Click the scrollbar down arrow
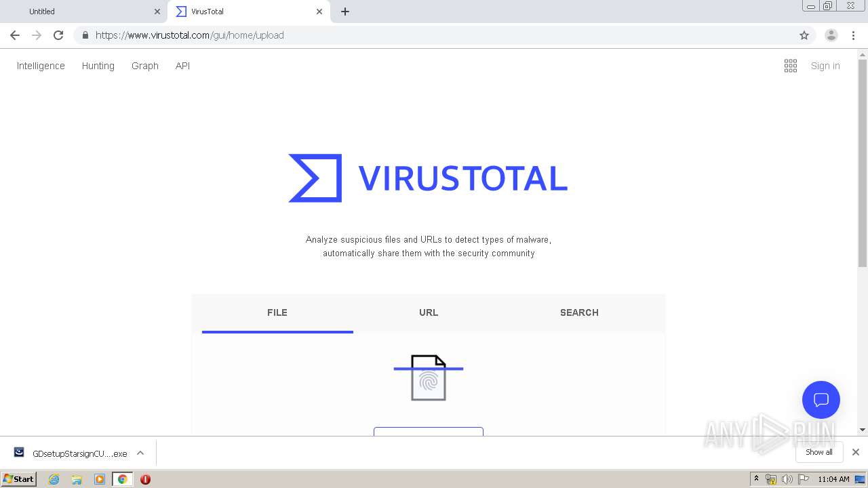 coord(863,430)
